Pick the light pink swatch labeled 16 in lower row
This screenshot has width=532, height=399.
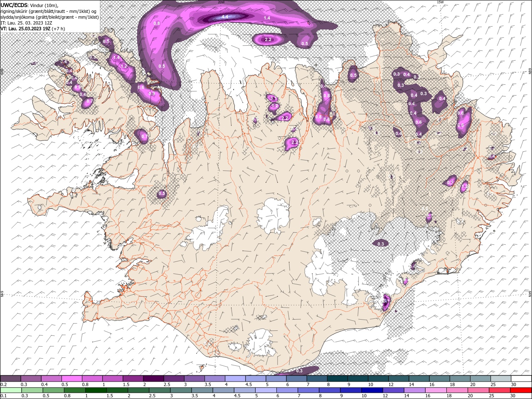[x=436, y=390]
